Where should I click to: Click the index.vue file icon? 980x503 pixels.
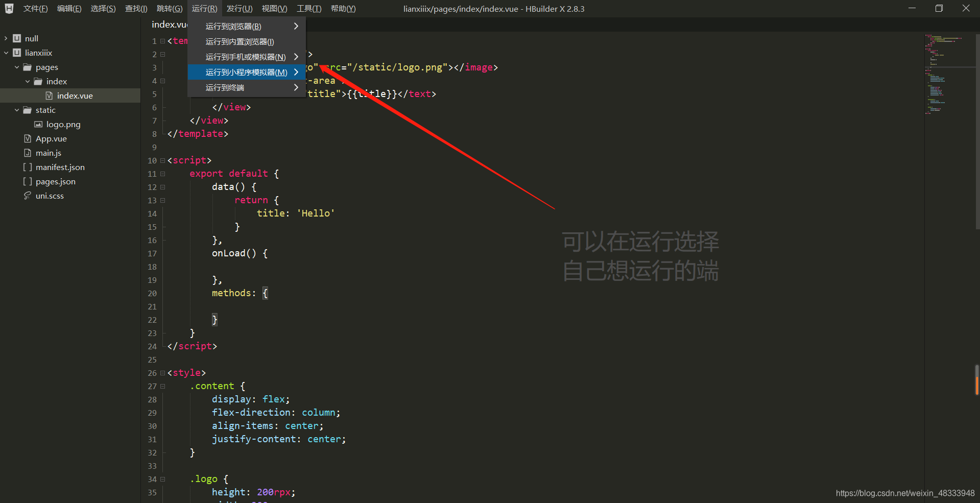tap(49, 95)
